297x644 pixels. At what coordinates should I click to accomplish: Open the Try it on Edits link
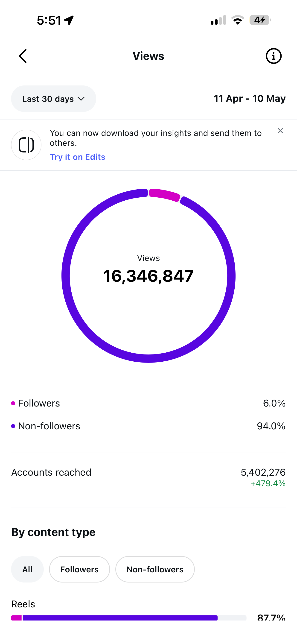pyautogui.click(x=78, y=157)
